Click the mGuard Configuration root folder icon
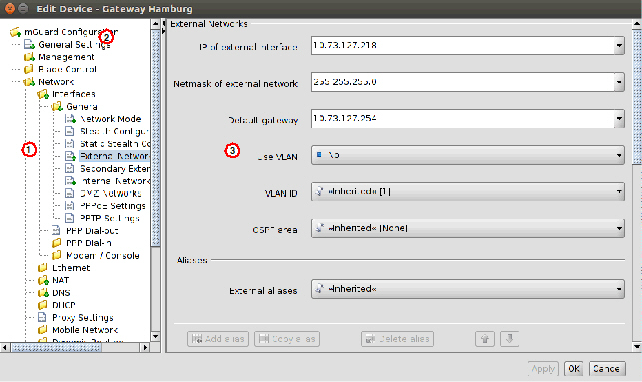 point(16,32)
